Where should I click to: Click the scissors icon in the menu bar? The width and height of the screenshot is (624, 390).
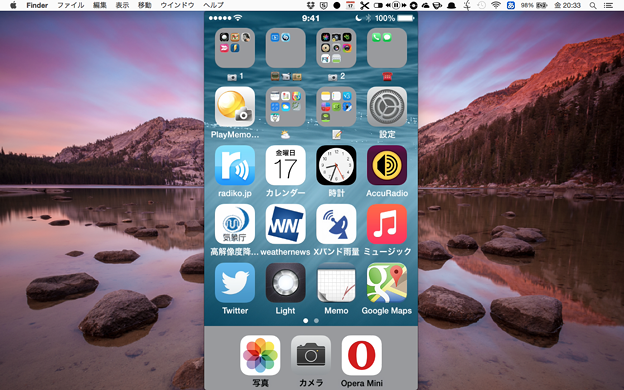pyautogui.click(x=364, y=5)
